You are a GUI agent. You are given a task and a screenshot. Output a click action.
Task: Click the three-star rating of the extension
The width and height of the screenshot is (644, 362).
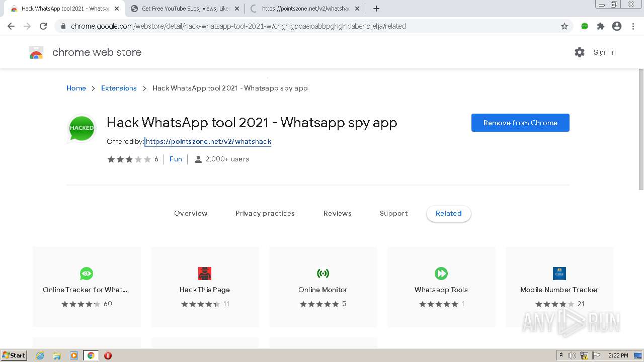point(129,159)
